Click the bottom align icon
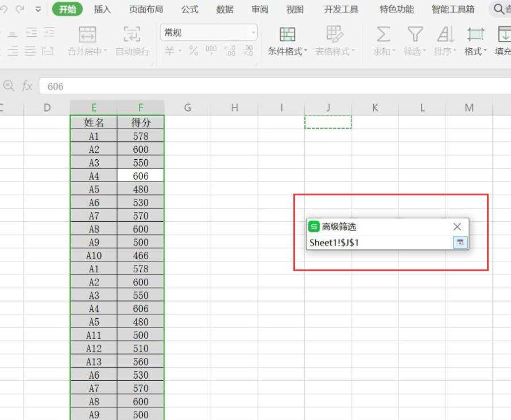Viewport: 511px width, 420px height. (x=13, y=33)
